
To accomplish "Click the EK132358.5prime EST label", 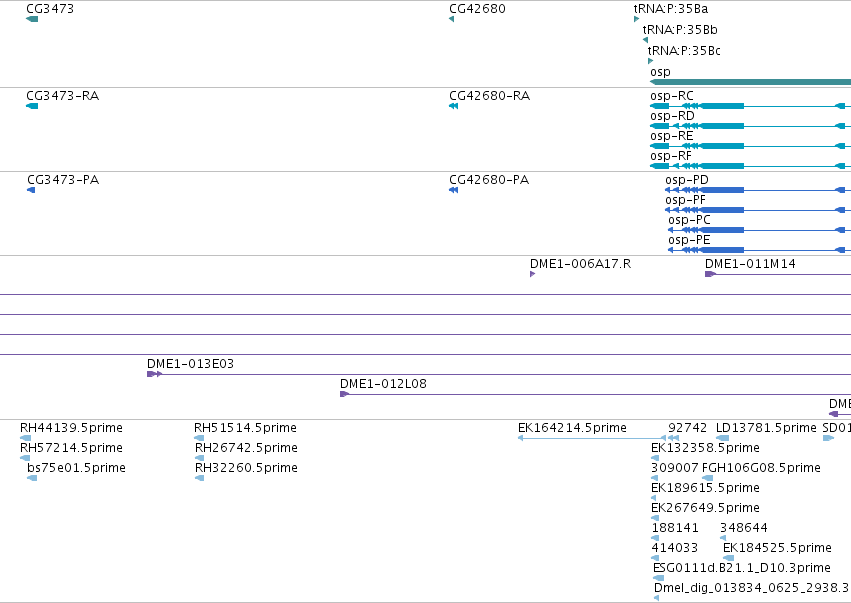I will coord(705,448).
